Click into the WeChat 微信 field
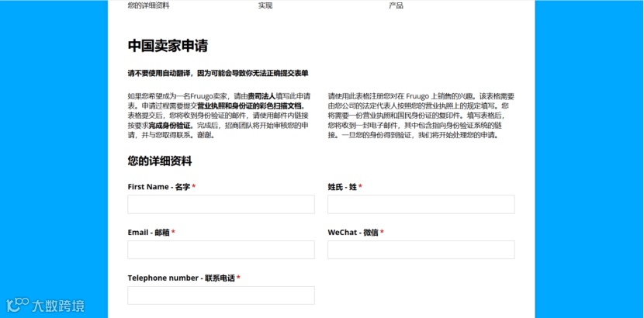644x318 pixels. [421, 250]
